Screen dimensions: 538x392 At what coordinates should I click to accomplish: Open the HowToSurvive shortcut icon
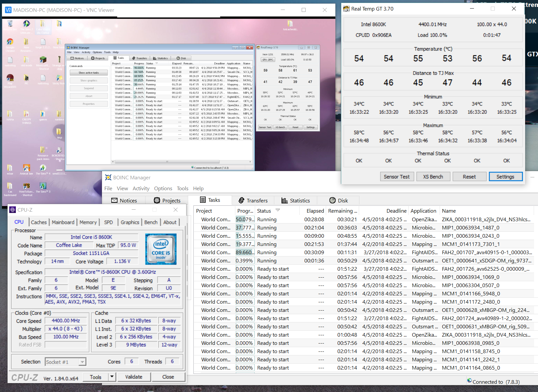pyautogui.click(x=26, y=186)
